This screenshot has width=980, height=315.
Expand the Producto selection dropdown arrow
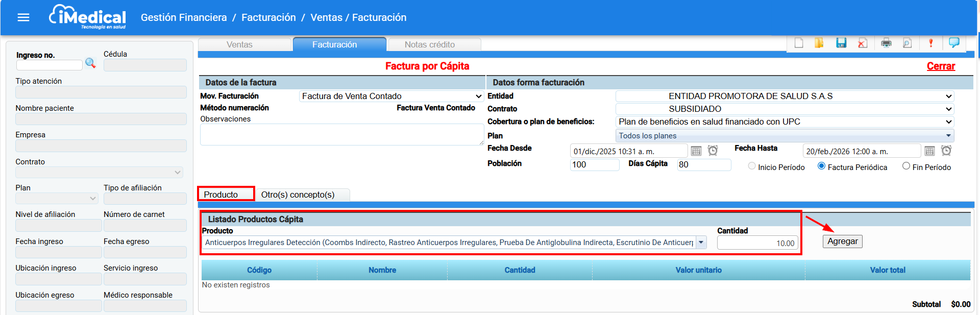701,243
